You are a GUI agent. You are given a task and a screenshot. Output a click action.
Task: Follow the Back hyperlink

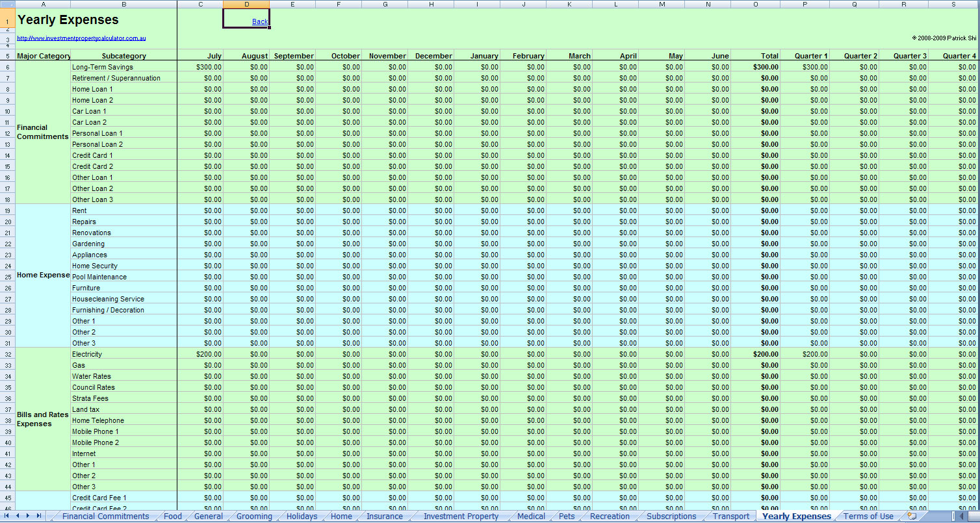[259, 21]
